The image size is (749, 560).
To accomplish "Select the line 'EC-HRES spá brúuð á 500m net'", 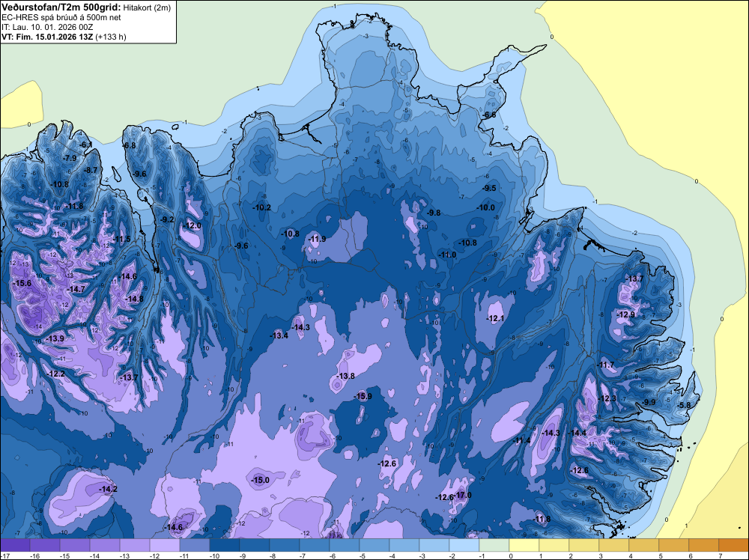I will 61,17.
